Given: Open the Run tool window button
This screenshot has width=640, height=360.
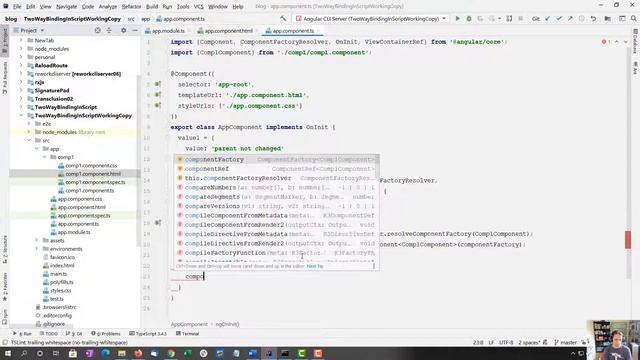Looking at the screenshot, I should (22, 333).
